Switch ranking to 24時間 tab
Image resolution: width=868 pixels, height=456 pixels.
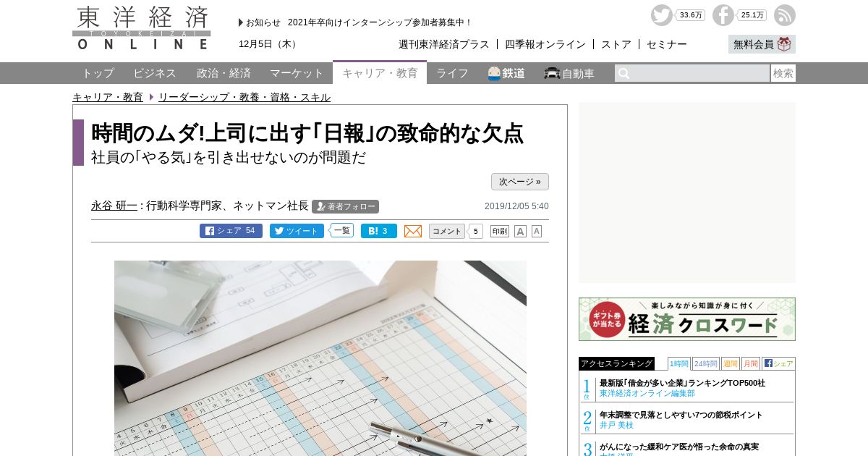[x=706, y=363]
